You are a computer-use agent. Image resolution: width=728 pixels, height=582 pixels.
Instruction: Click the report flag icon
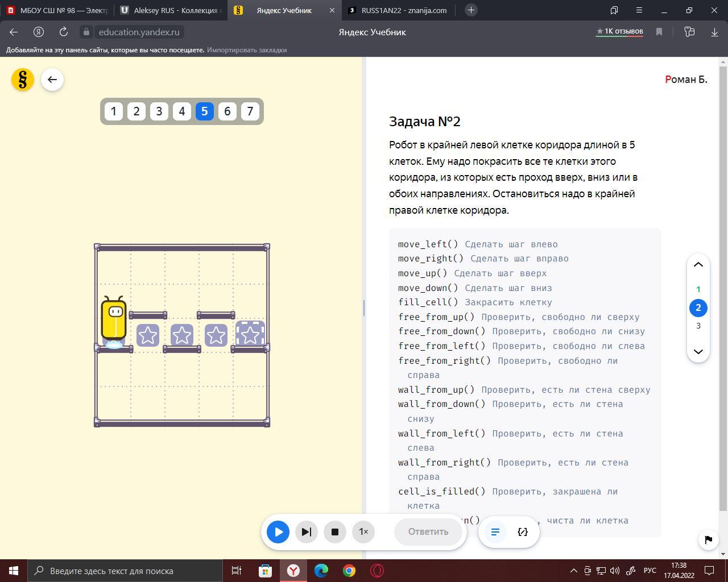[708, 539]
